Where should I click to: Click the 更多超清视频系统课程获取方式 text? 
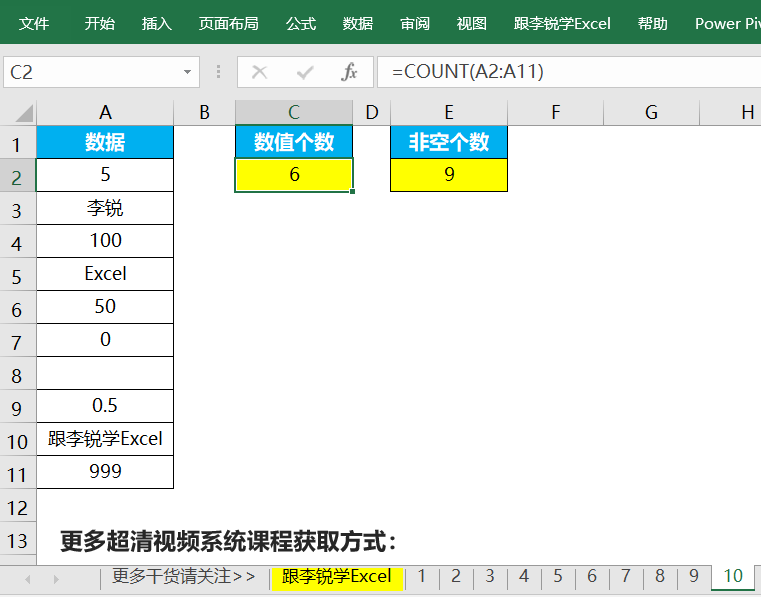tap(228, 541)
